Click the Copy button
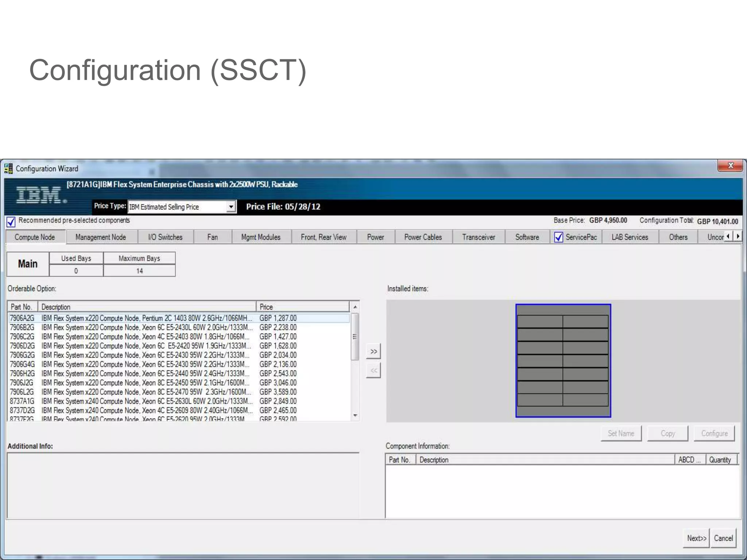This screenshot has width=747, height=560. point(667,433)
